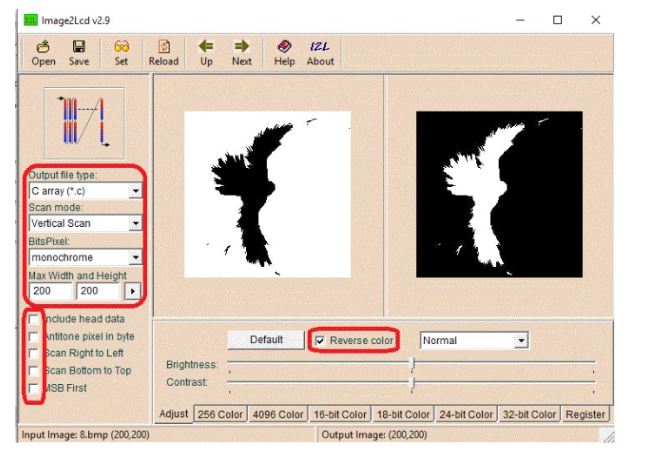Switch to the 16-bit Color tab

340,415
